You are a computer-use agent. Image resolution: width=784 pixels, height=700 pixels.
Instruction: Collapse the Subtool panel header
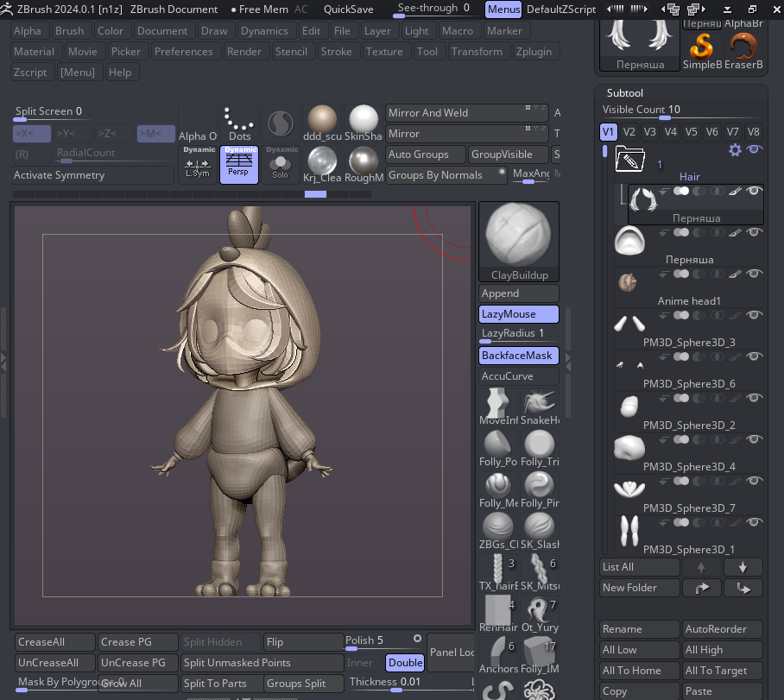tap(624, 92)
